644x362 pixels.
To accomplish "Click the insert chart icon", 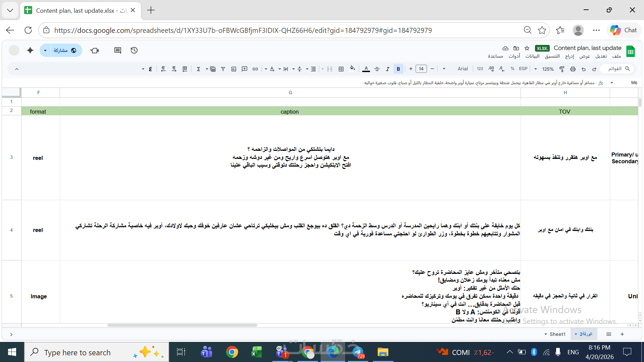I will point(234,69).
